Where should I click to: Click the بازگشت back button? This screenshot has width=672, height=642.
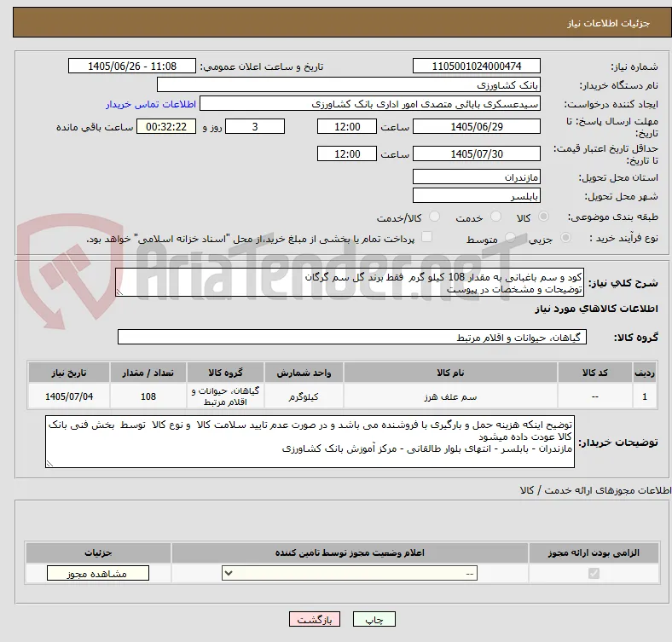pos(315,620)
